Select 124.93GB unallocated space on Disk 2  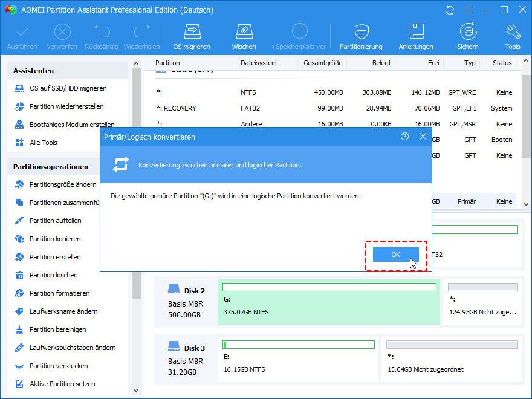(x=483, y=302)
